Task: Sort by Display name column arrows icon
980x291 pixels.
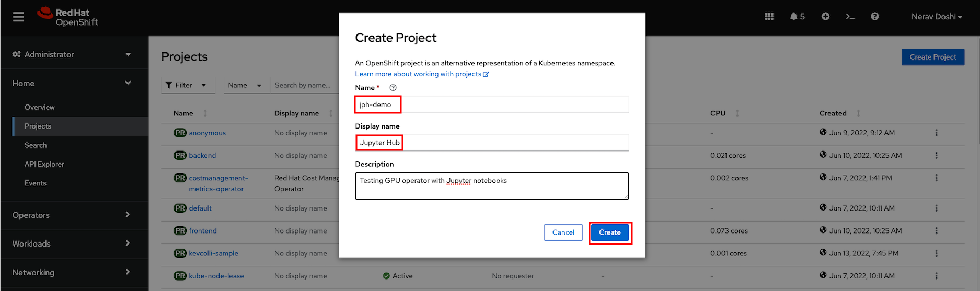Action: tap(331, 113)
